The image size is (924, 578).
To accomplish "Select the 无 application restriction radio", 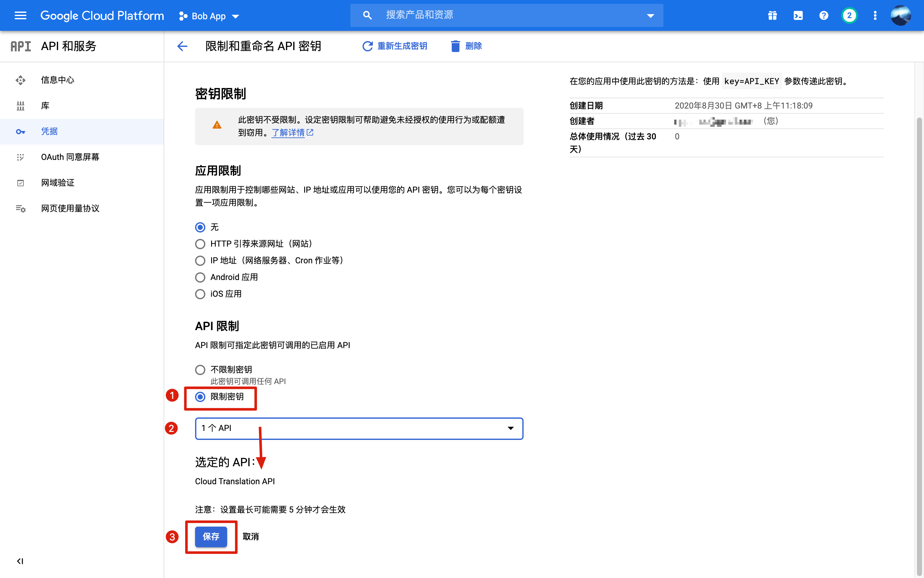I will pos(200,227).
